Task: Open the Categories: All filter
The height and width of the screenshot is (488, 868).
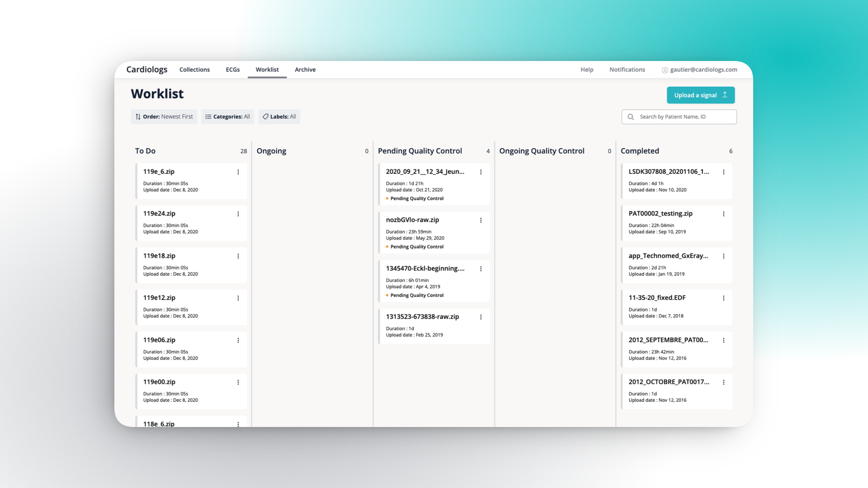Action: 227,117
